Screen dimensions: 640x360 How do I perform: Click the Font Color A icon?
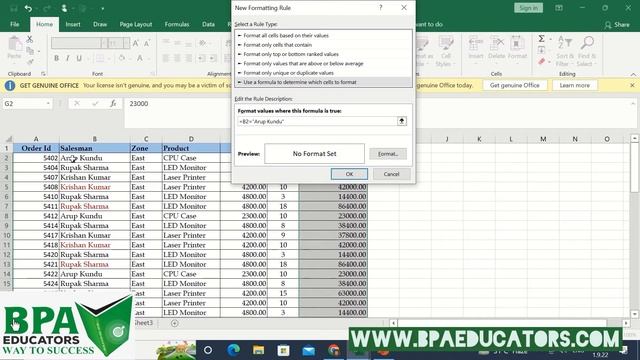[140, 58]
